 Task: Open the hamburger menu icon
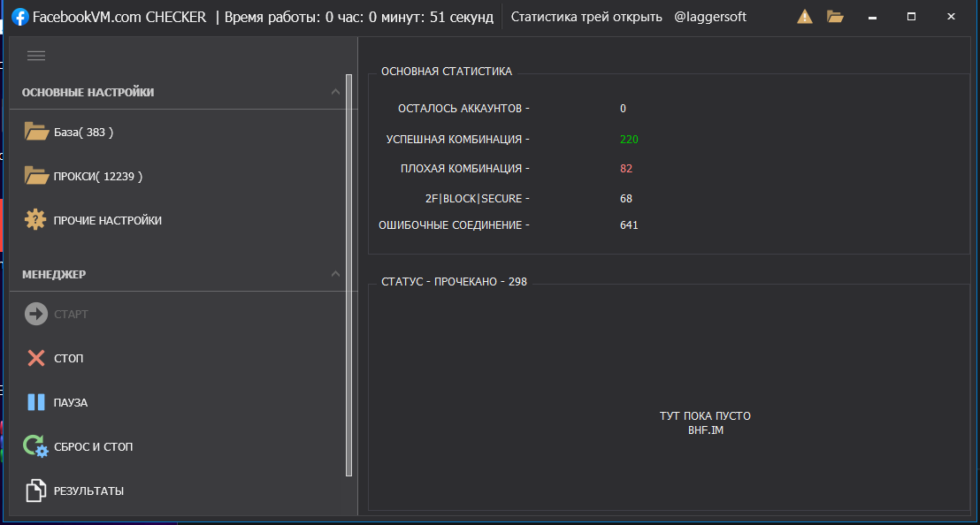pyautogui.click(x=36, y=56)
